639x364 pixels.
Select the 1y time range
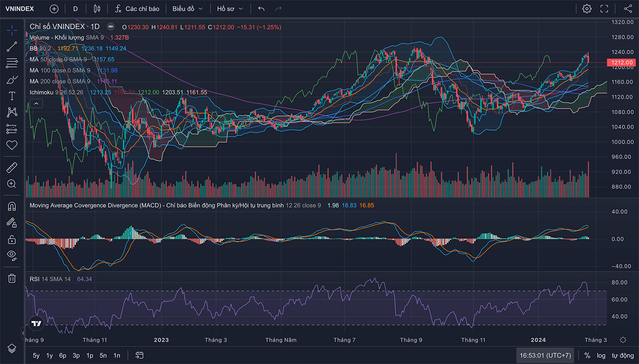[x=49, y=355]
